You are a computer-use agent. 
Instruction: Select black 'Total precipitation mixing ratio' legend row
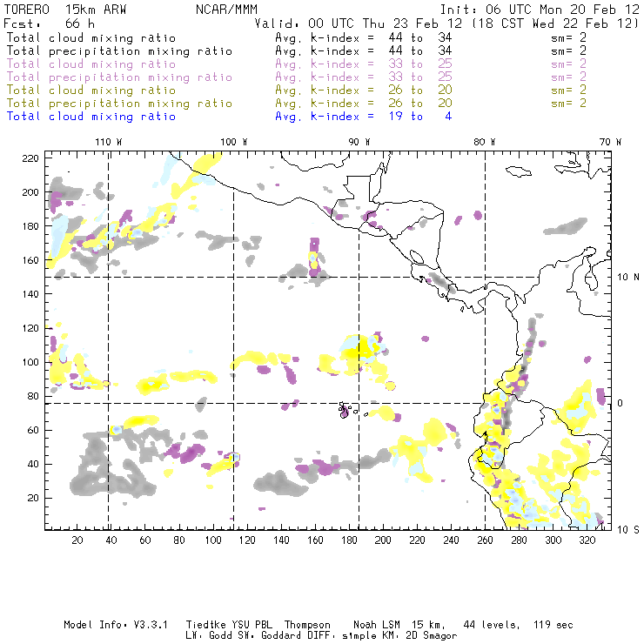pos(296,51)
